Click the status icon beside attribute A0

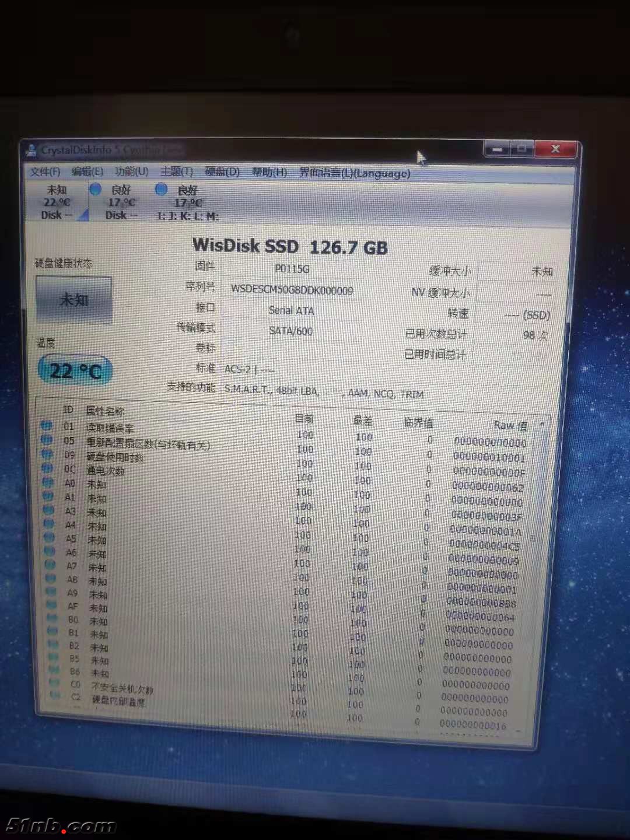[47, 484]
